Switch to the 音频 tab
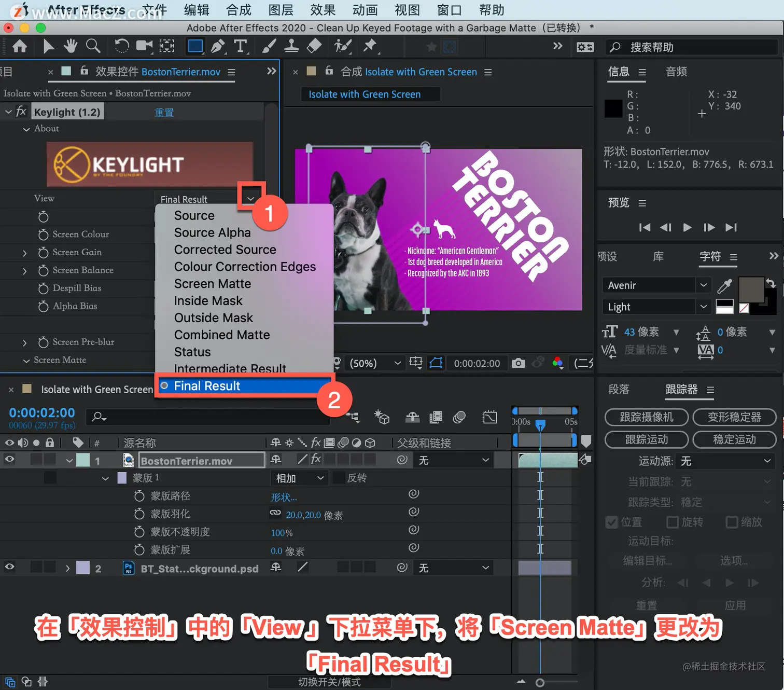 (676, 72)
